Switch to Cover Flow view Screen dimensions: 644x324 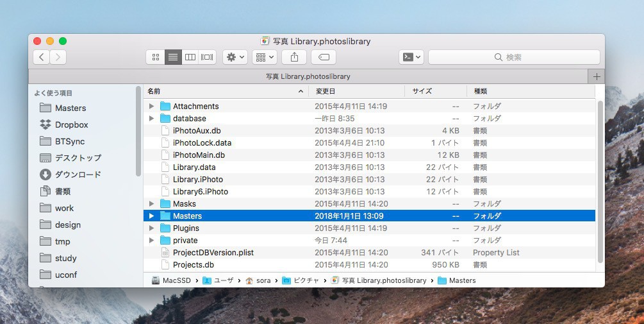208,57
